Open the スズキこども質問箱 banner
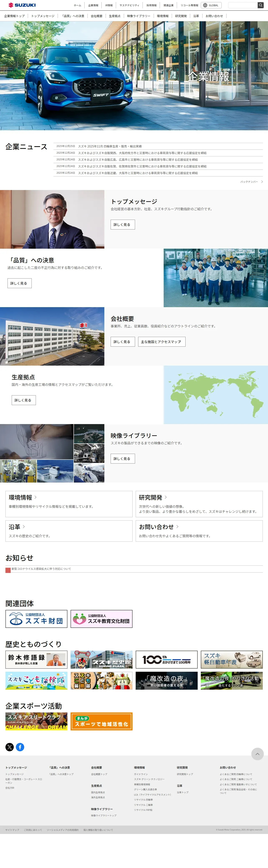Viewport: 268px width, 868px height. click(x=101, y=681)
